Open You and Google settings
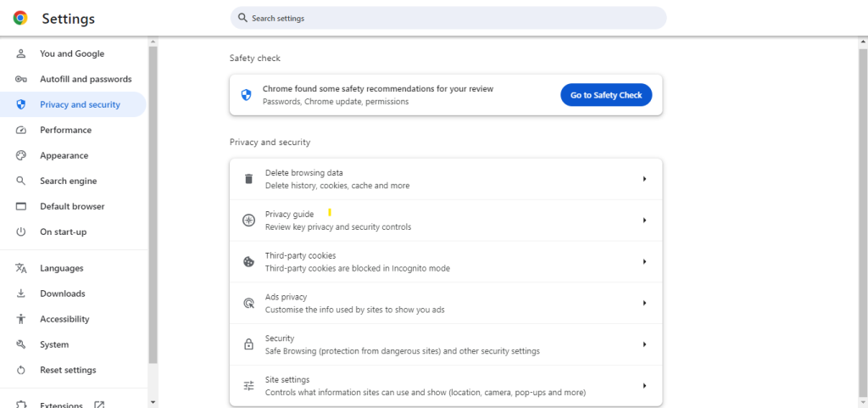Image resolution: width=868 pixels, height=408 pixels. pyautogui.click(x=73, y=53)
